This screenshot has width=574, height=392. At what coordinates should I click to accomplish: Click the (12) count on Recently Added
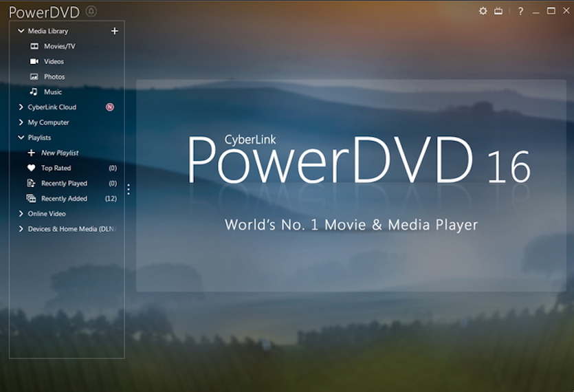coord(111,199)
